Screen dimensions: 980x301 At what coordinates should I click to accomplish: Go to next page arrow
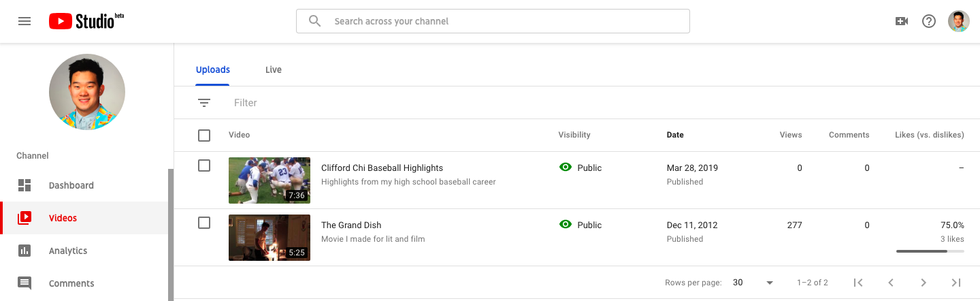click(x=924, y=283)
